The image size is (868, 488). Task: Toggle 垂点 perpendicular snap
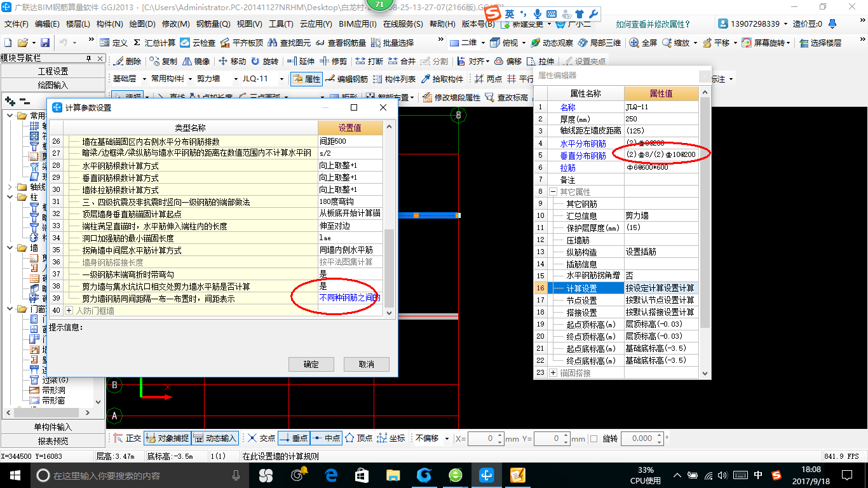pyautogui.click(x=294, y=438)
